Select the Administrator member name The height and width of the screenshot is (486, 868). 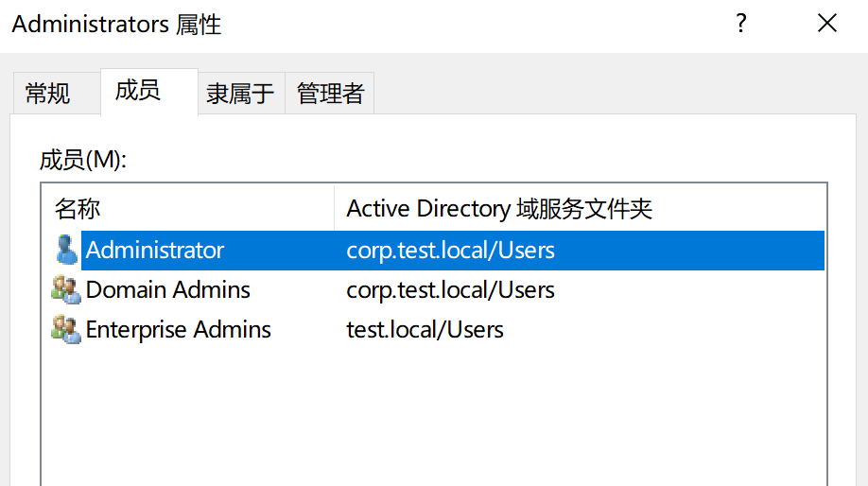point(155,251)
